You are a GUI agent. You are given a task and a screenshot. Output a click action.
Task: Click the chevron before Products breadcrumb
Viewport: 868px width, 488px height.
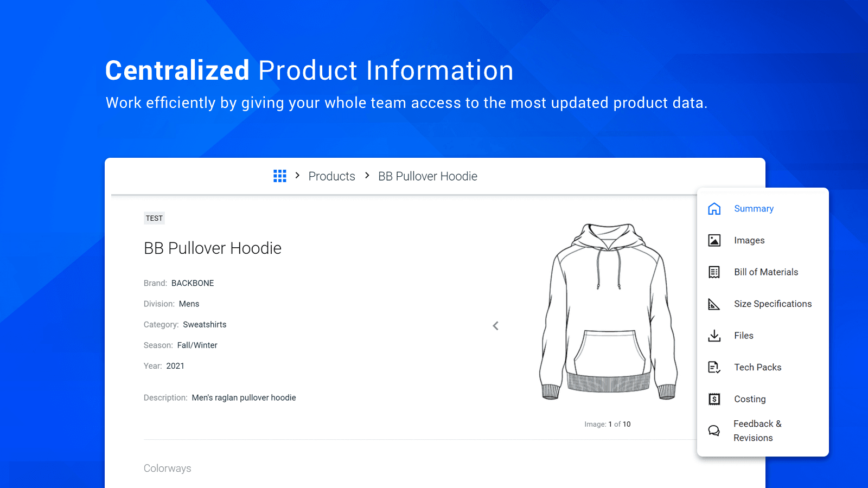click(x=297, y=176)
